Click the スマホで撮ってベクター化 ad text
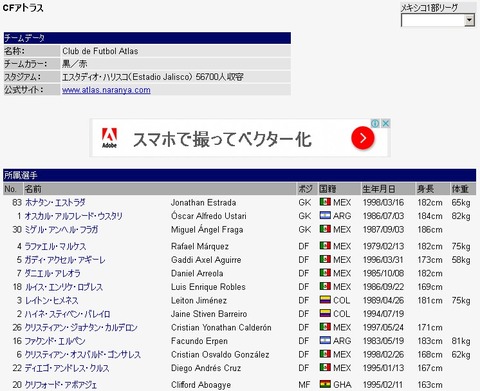The width and height of the screenshot is (480, 391). pyautogui.click(x=222, y=139)
